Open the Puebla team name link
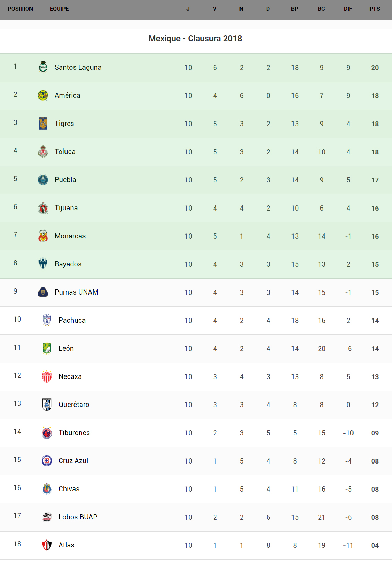The width and height of the screenshot is (392, 561). 66,180
